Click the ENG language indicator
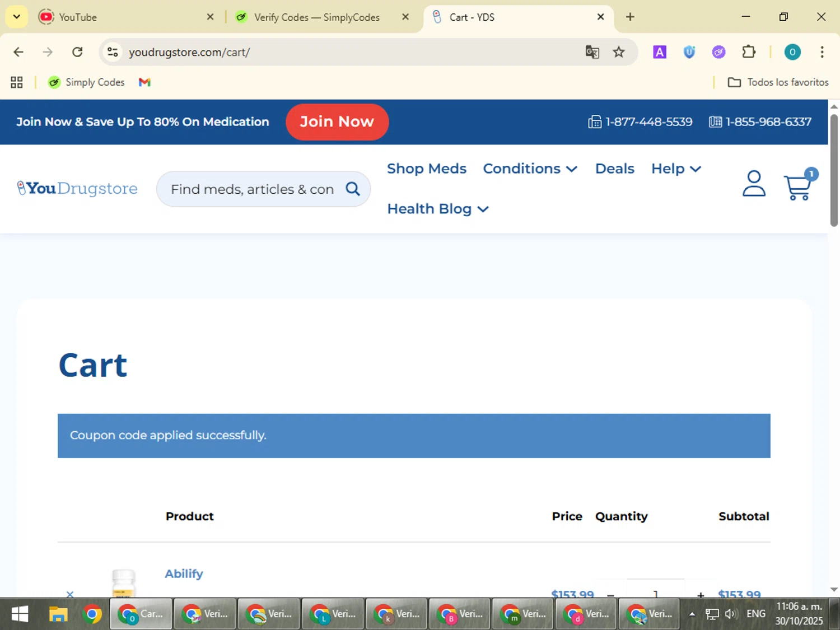Screen dimensions: 840x630 tap(755, 614)
